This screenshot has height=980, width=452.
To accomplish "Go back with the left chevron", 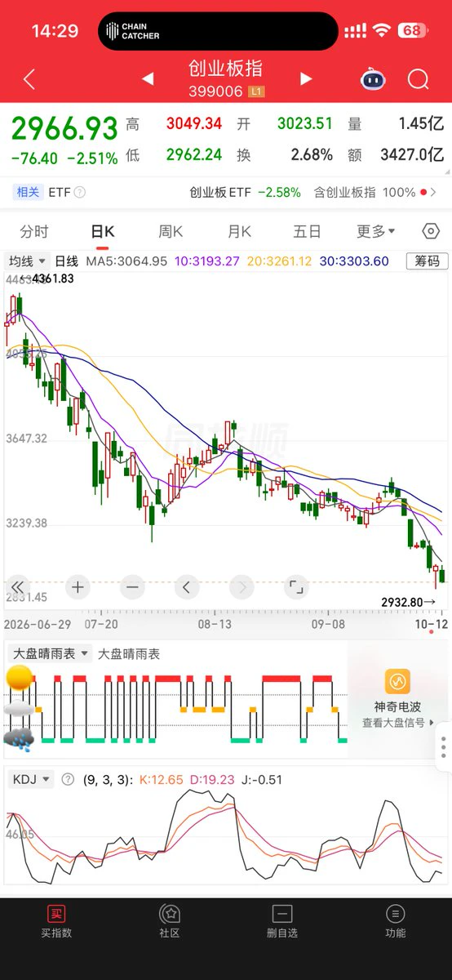I will (x=29, y=79).
